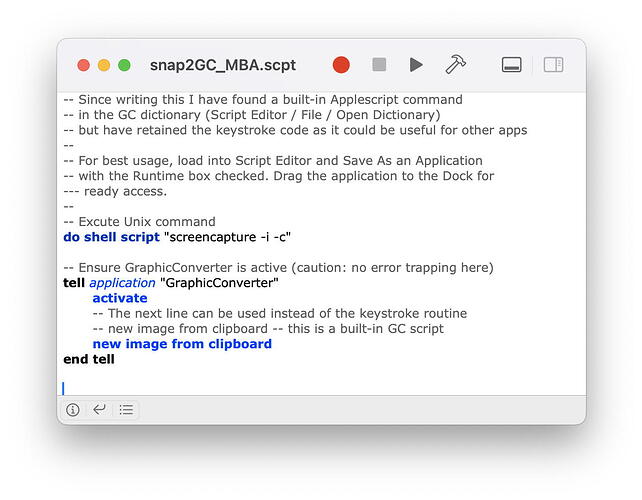Show the script description info pane
The image size is (642, 500).
[73, 409]
